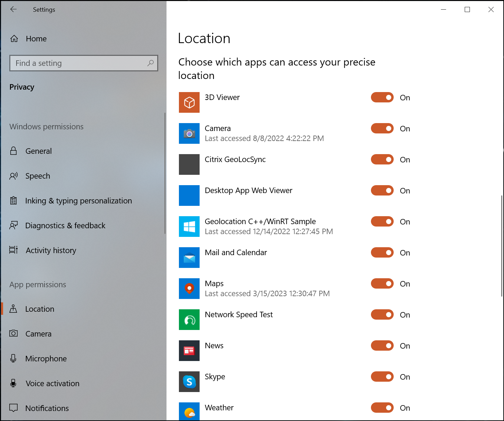Go to the Home settings page
504x421 pixels.
point(36,39)
